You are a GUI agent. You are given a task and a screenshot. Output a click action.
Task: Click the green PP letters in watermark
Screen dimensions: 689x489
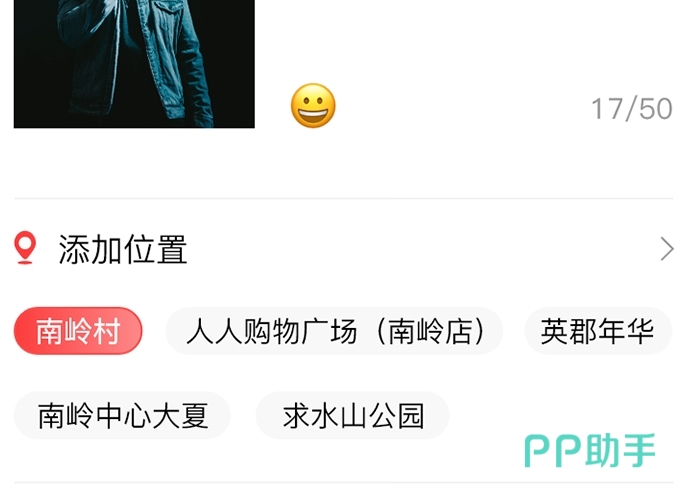[x=554, y=451]
